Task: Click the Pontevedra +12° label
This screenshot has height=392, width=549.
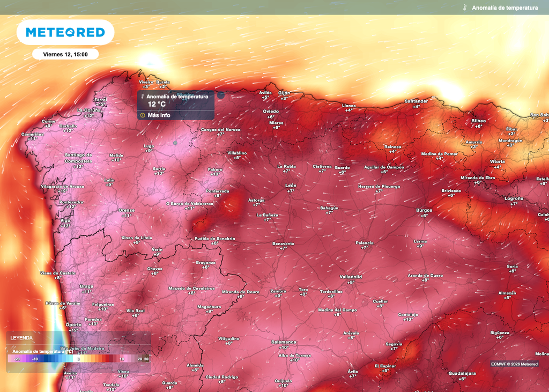Action: 71,204
